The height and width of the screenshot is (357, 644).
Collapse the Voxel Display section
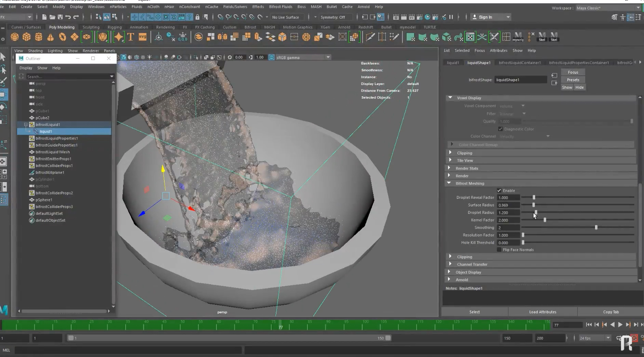(451, 98)
